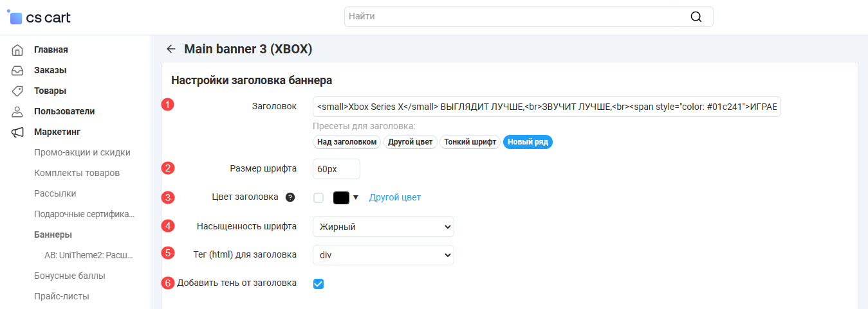Open Баннеры submenu item
Viewport: 868px width, 309px height.
[x=53, y=234]
